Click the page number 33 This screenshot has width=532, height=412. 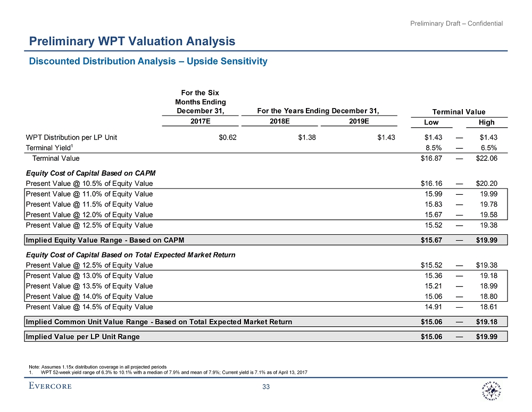[266, 386]
